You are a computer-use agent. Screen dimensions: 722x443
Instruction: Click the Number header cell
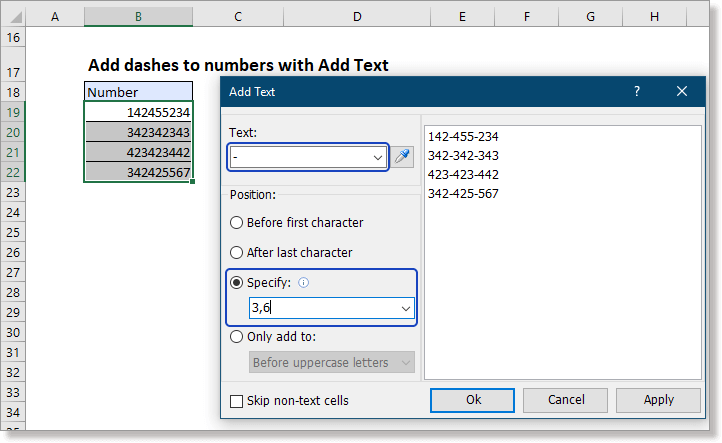[138, 92]
